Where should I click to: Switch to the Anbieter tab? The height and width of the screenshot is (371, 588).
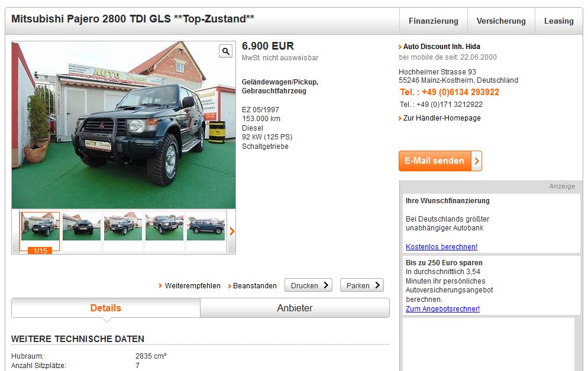(x=295, y=308)
